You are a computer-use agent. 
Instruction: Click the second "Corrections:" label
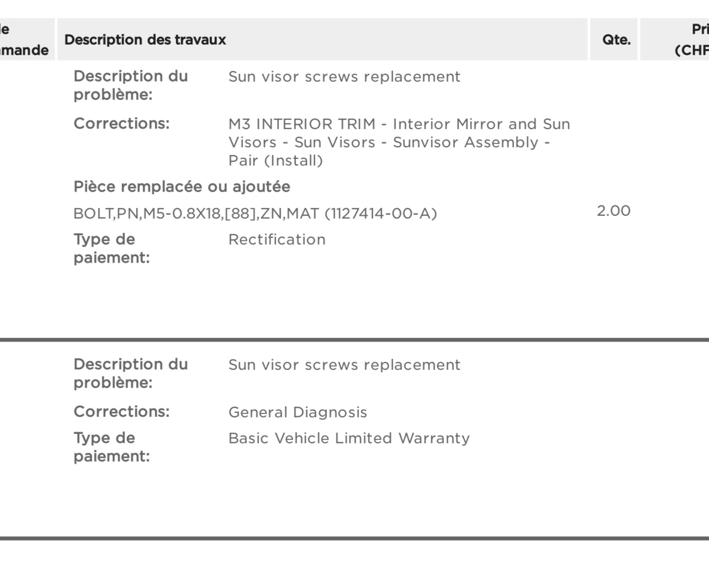point(121,412)
